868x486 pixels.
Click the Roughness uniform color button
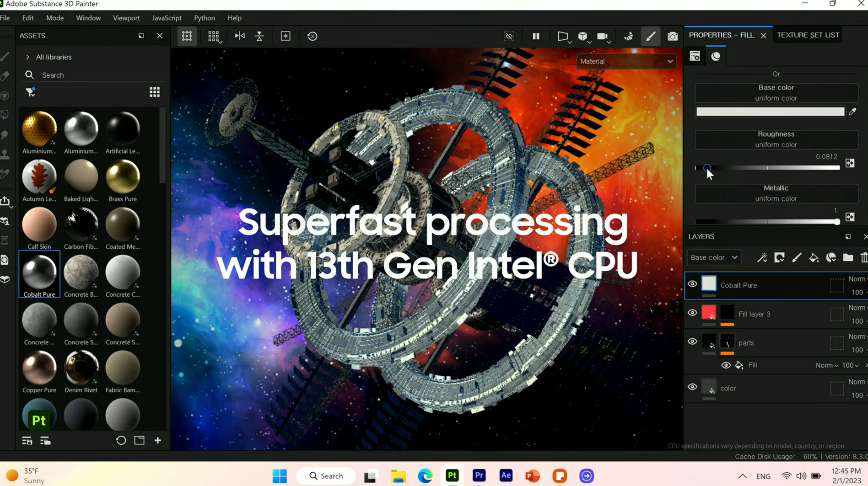pos(776,139)
